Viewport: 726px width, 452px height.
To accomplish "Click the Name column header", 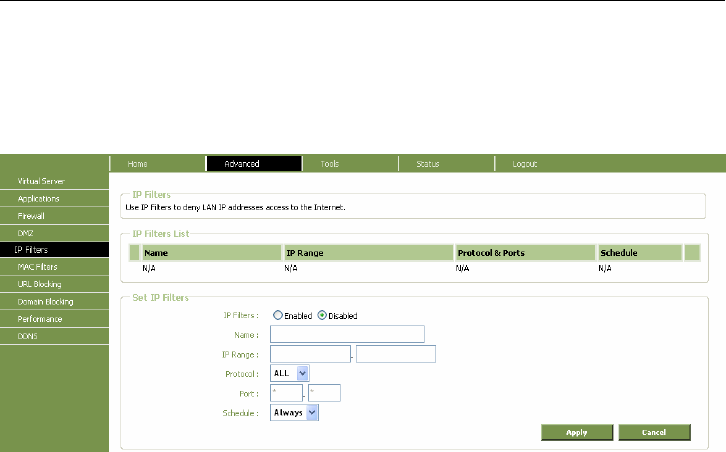I will (x=212, y=253).
